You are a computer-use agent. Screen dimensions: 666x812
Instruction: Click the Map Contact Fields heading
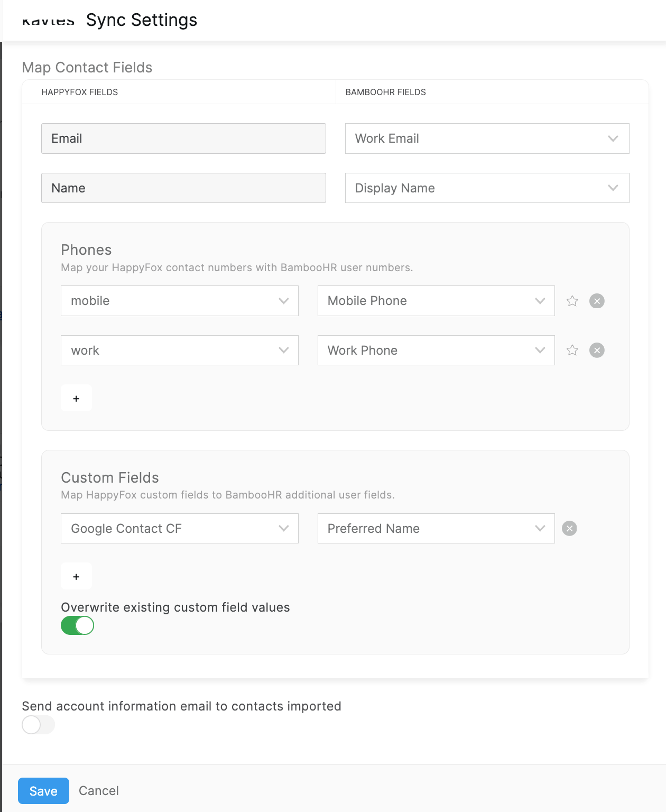pyautogui.click(x=87, y=68)
